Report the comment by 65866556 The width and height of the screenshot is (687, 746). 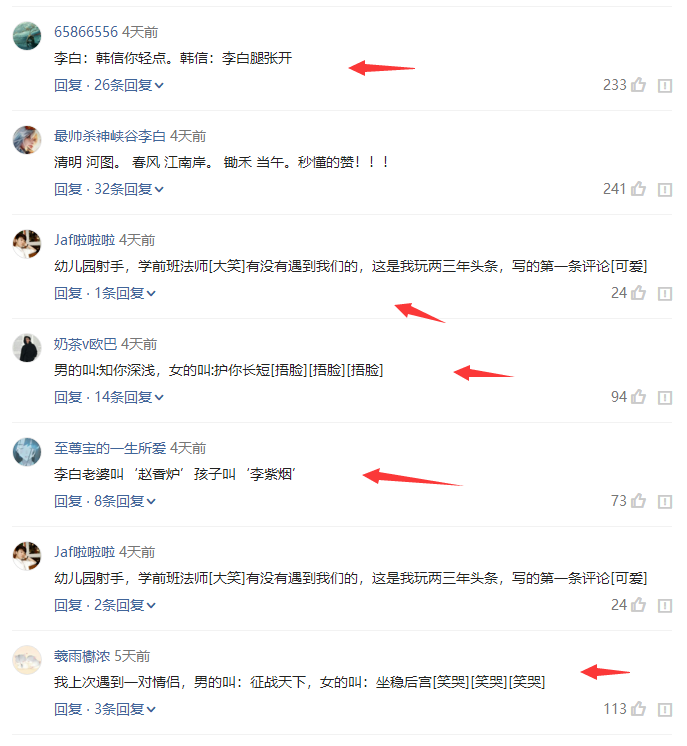pyautogui.click(x=665, y=86)
